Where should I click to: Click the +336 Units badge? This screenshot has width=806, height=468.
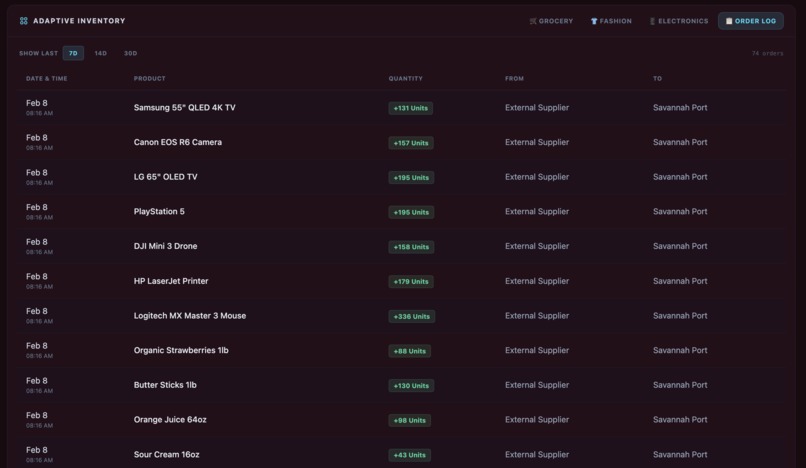tap(412, 316)
